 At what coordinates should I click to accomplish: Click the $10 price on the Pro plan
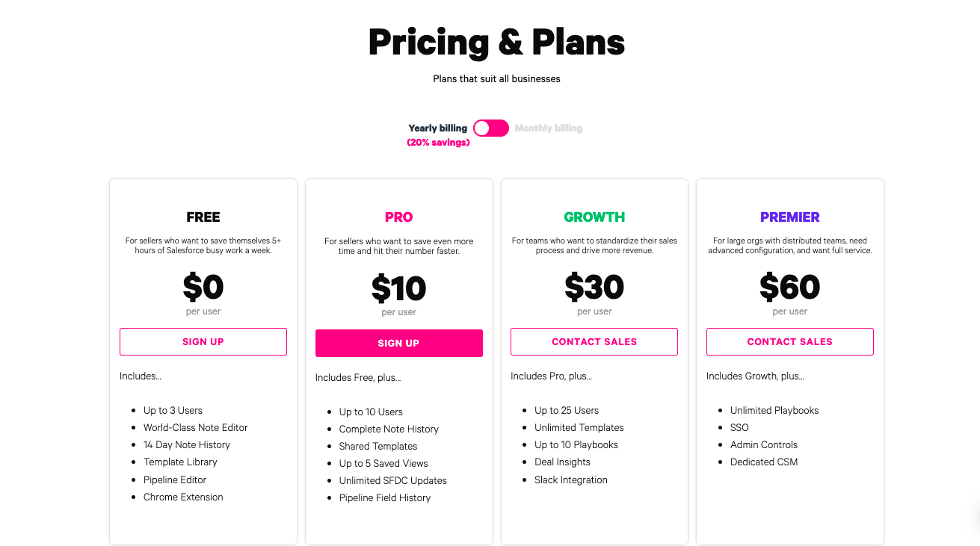pyautogui.click(x=398, y=288)
